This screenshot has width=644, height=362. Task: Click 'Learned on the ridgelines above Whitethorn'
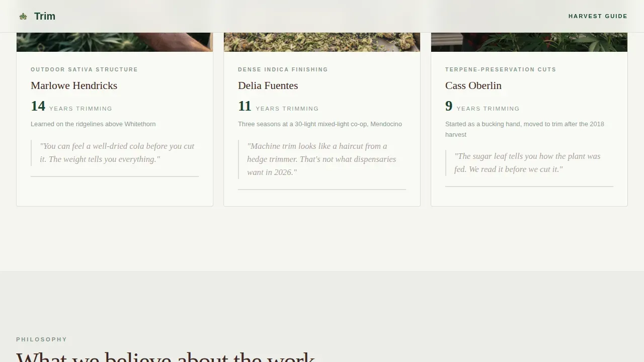point(93,124)
